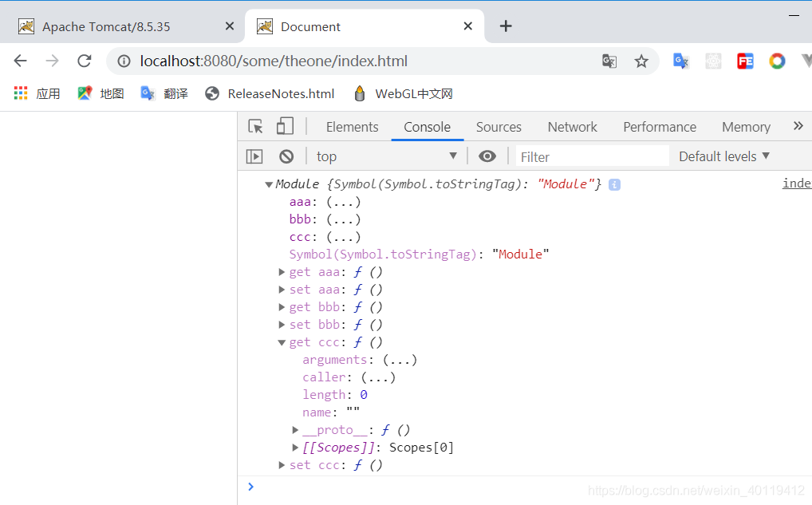812x505 pixels.
Task: Open the Default levels dropdown
Action: pos(724,156)
